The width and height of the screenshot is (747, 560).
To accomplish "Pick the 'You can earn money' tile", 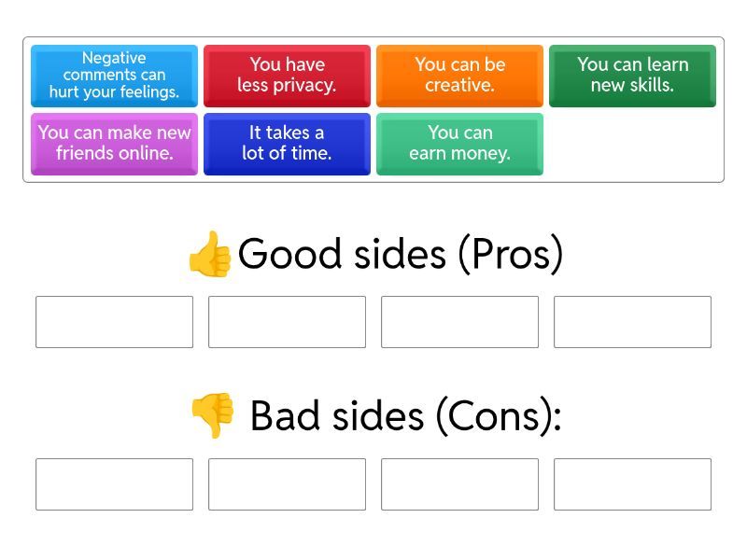I will click(x=459, y=144).
